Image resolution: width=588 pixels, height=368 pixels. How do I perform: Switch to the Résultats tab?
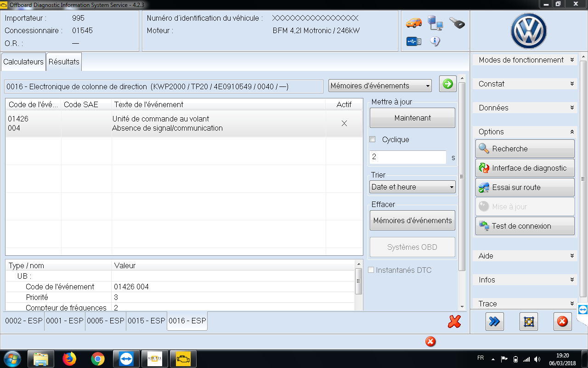click(64, 62)
